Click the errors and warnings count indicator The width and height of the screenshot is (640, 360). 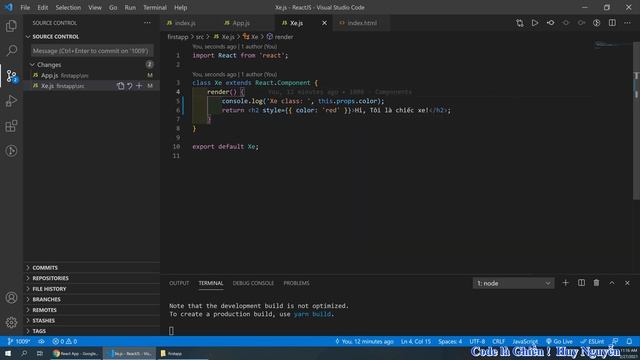[65, 341]
